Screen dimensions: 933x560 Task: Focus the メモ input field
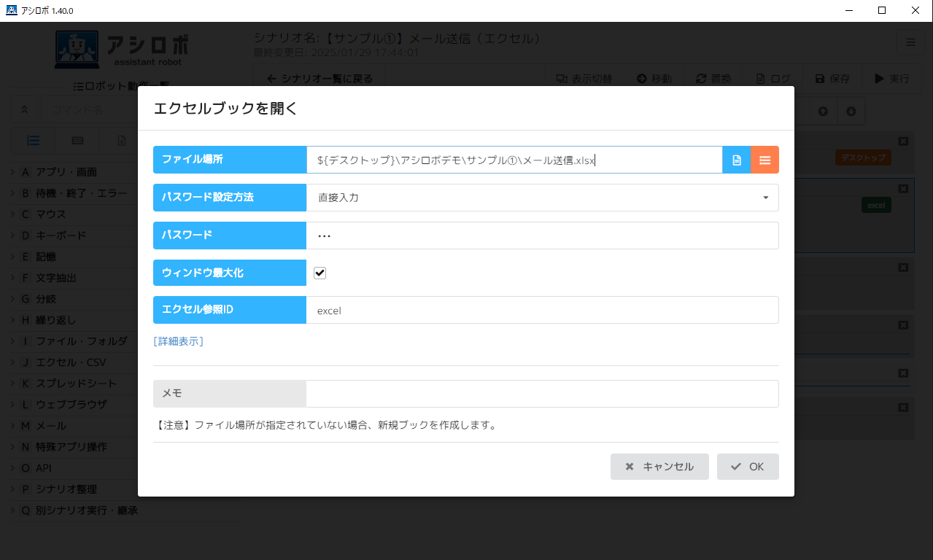[543, 394]
